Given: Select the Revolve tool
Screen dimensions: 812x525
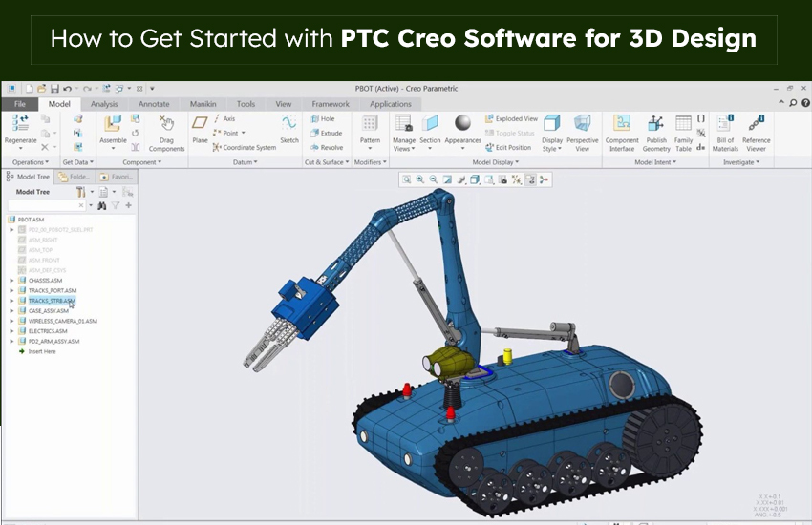Looking at the screenshot, I should point(327,147).
